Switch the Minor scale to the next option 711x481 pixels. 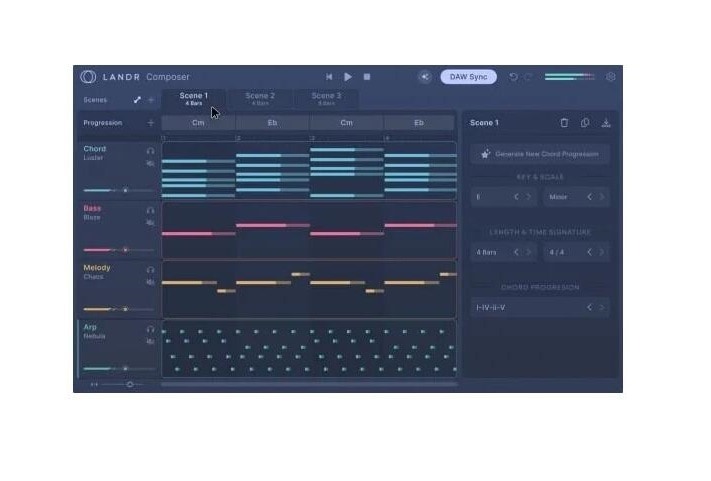pos(602,197)
